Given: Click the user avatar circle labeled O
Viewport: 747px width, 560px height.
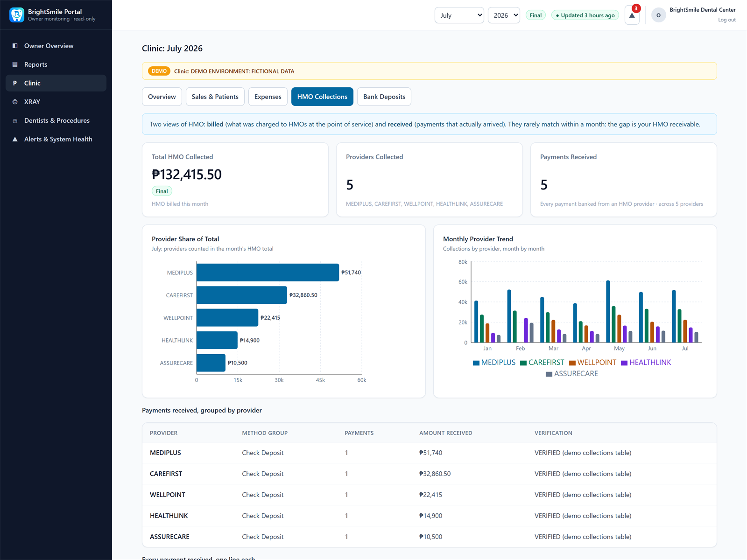Looking at the screenshot, I should [x=658, y=15].
